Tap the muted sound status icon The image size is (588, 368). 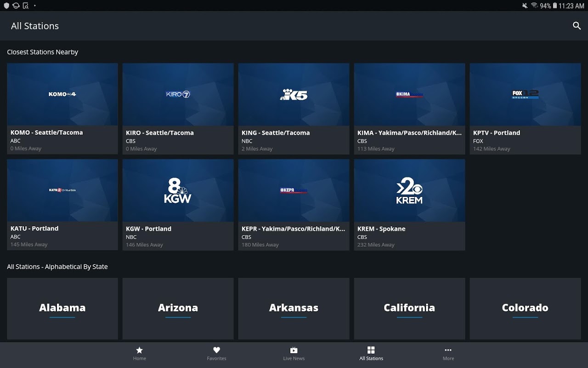coord(525,6)
